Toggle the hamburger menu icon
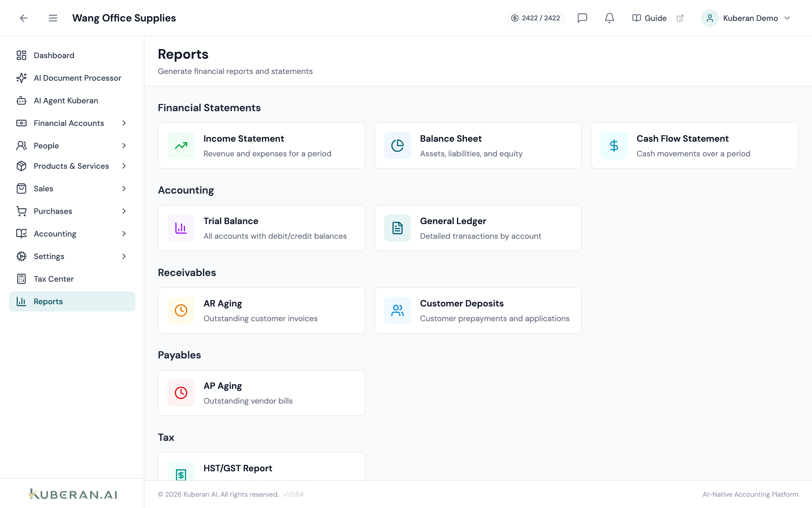Image resolution: width=812 pixels, height=508 pixels. point(53,18)
